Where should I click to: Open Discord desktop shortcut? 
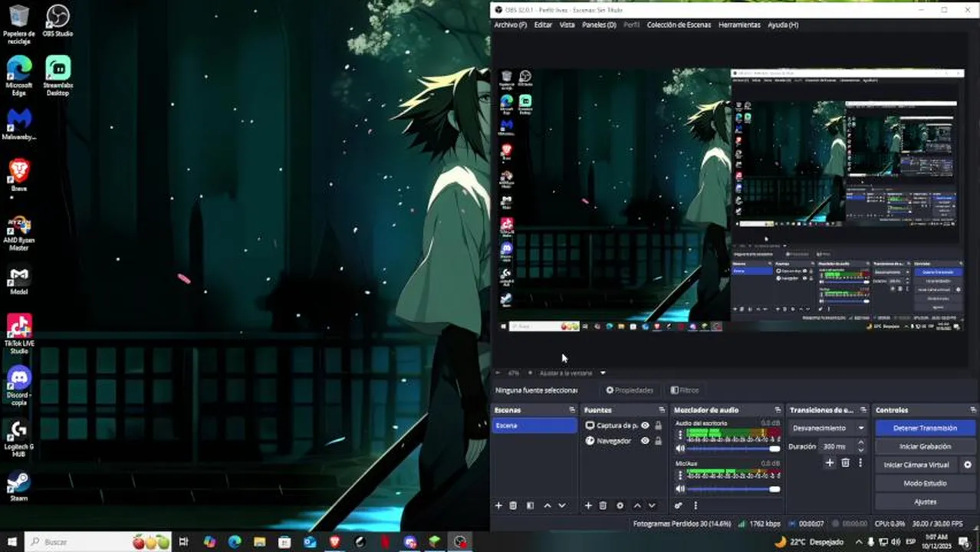pyautogui.click(x=19, y=385)
